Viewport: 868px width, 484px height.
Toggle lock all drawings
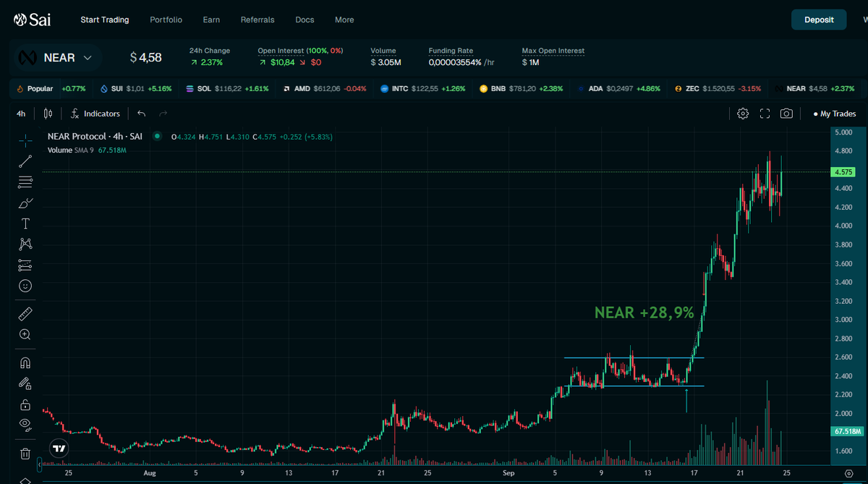point(25,404)
